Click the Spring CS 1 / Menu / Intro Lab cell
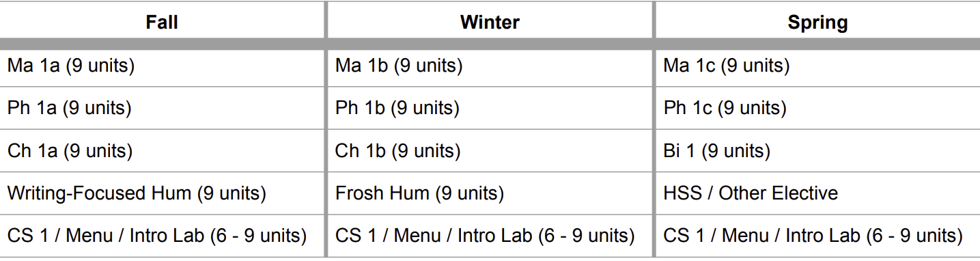The height and width of the screenshot is (261, 980). [x=817, y=236]
